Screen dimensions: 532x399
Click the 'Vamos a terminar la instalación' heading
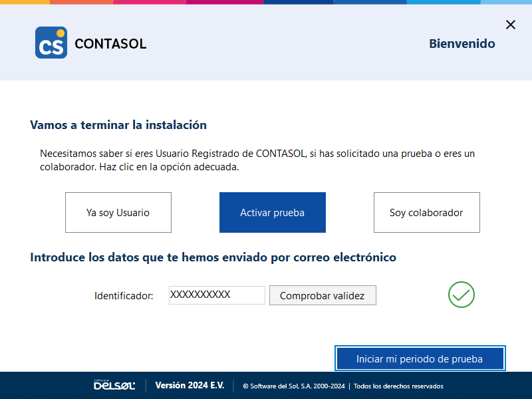pyautogui.click(x=118, y=125)
